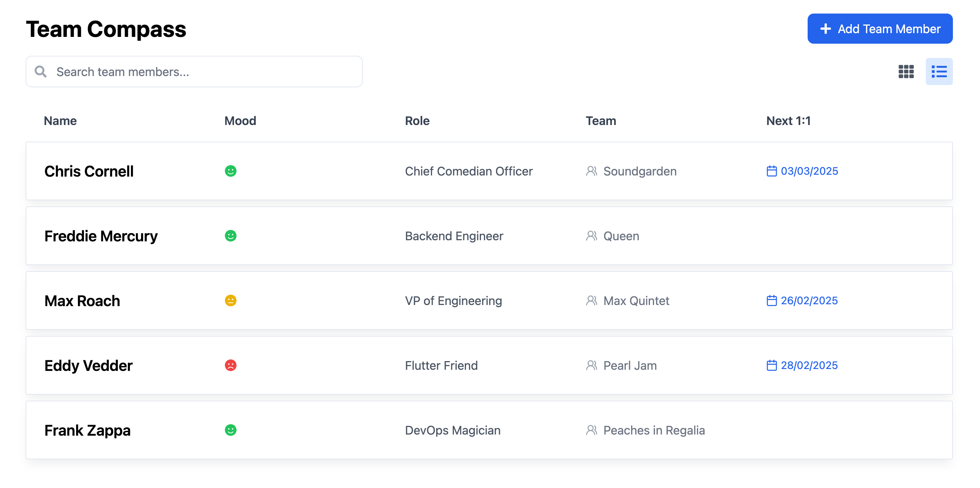
Task: Click Max Roach's yellow neutral mood icon
Action: 231,300
